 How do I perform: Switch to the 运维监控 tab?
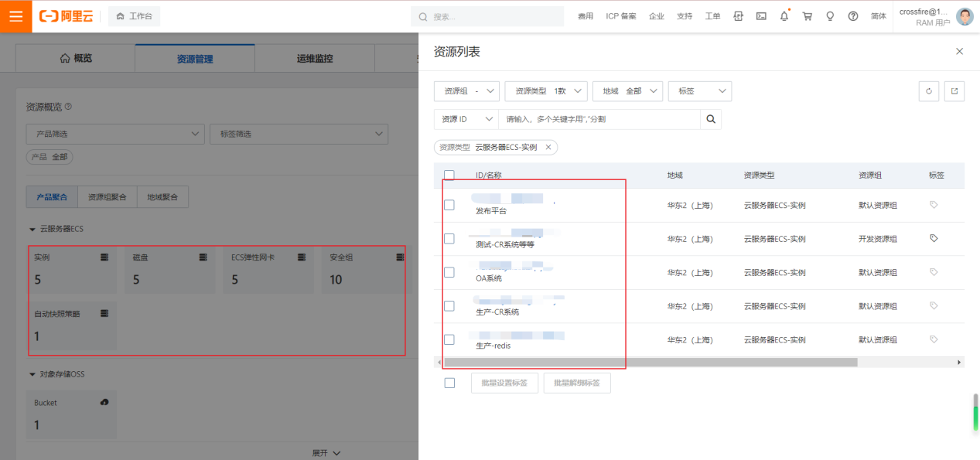click(315, 59)
